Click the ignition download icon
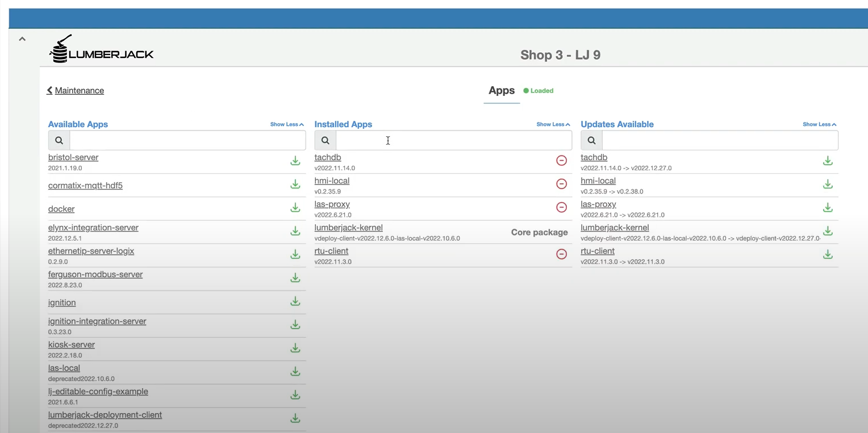This screenshot has height=433, width=868. 295,301
